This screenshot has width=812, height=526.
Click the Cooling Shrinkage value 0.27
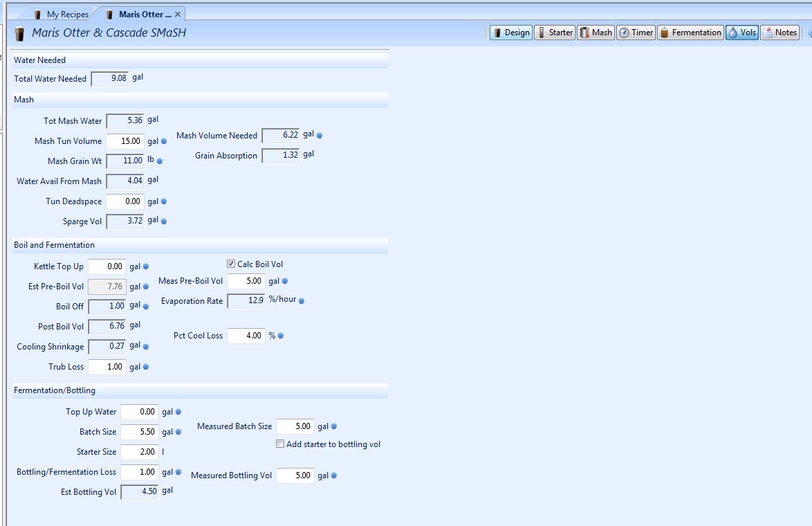(107, 346)
